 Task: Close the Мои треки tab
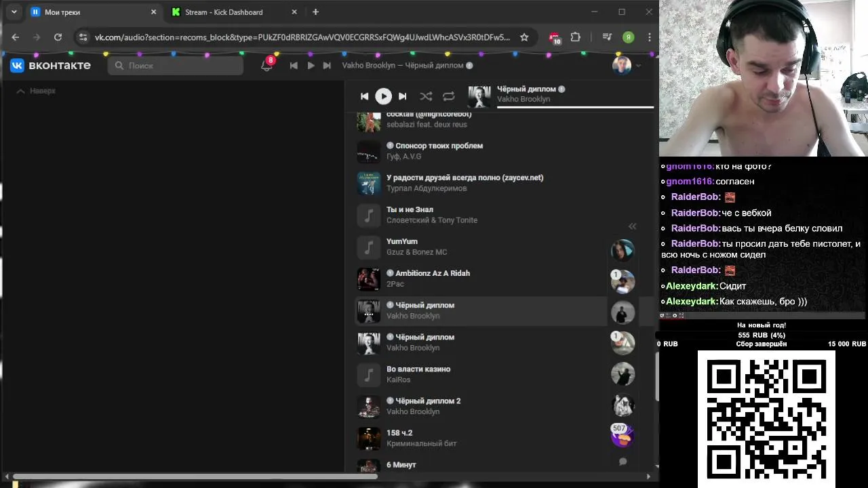153,12
